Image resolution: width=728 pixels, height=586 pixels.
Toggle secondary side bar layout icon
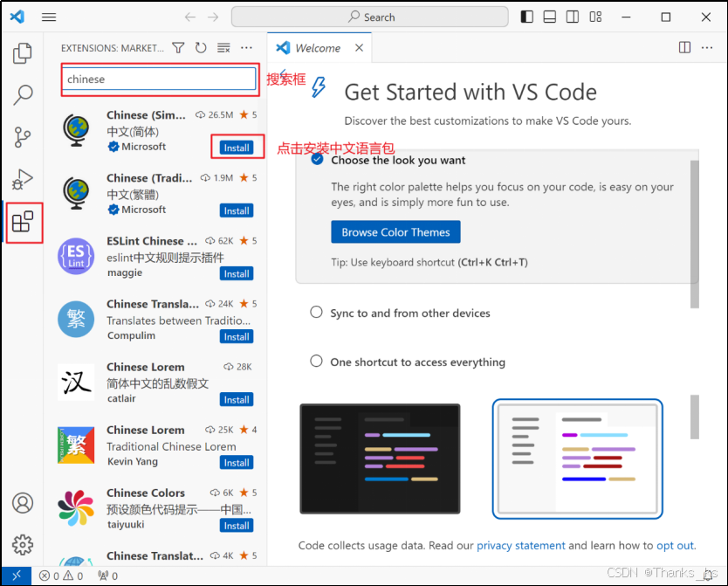(x=573, y=17)
